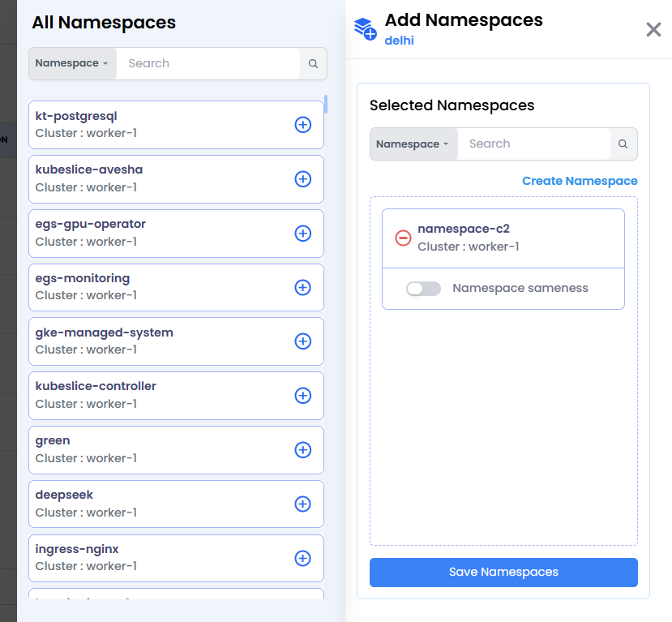This screenshot has width=672, height=622.
Task: Focus the Selected Namespaces search field
Action: click(533, 144)
